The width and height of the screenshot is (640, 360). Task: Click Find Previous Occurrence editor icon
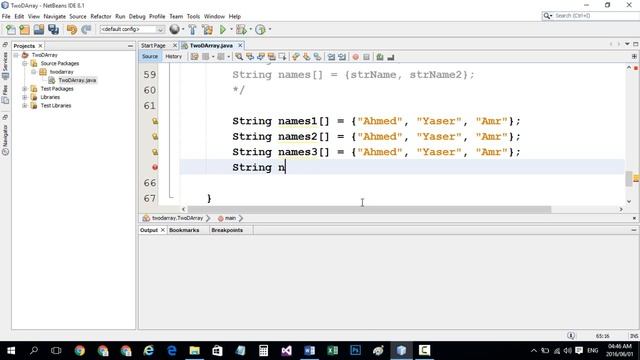pos(250,57)
